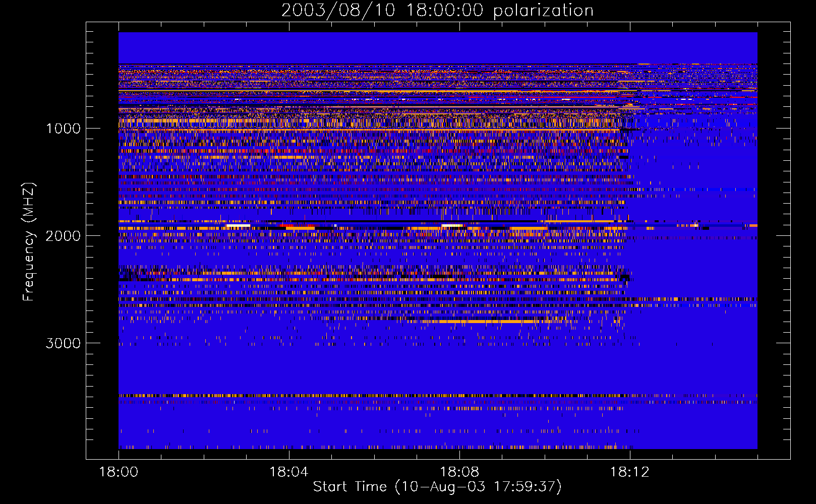This screenshot has width=816, height=504.
Task: Click the 18:12 time tick label
Action: [x=630, y=472]
